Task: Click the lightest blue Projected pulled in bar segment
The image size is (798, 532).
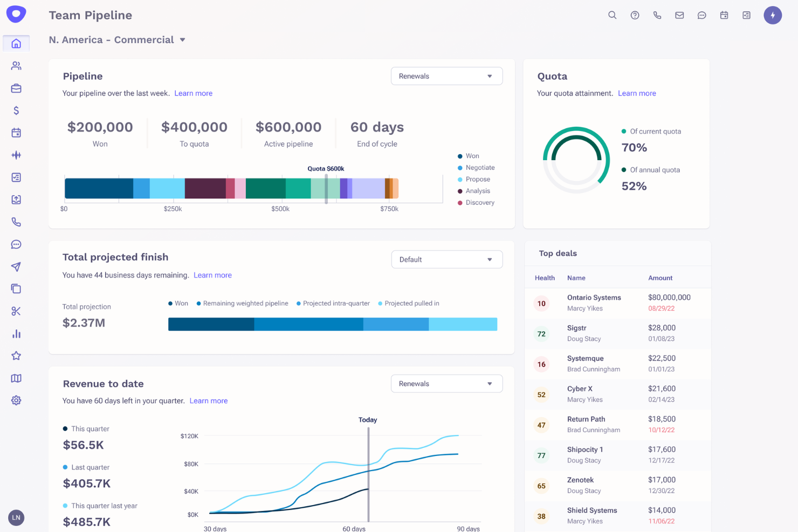Action: click(463, 324)
